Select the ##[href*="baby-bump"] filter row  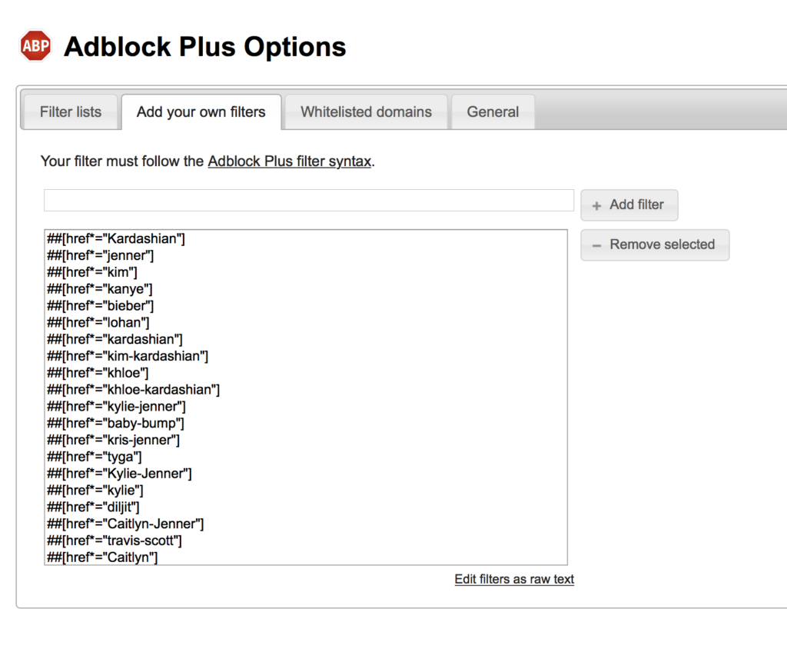pos(306,424)
